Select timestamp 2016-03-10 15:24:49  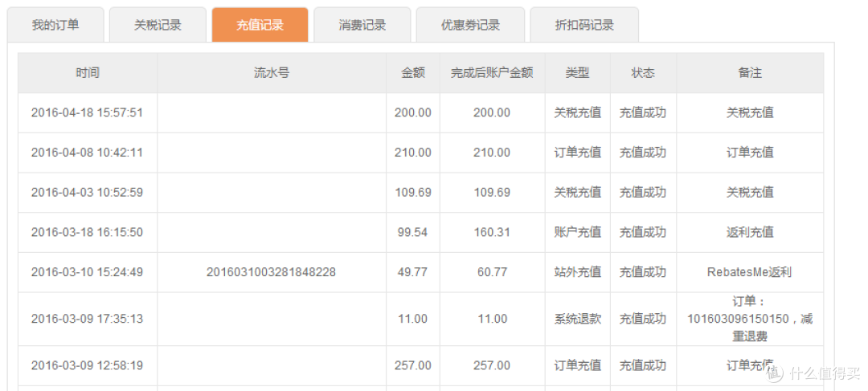(87, 272)
